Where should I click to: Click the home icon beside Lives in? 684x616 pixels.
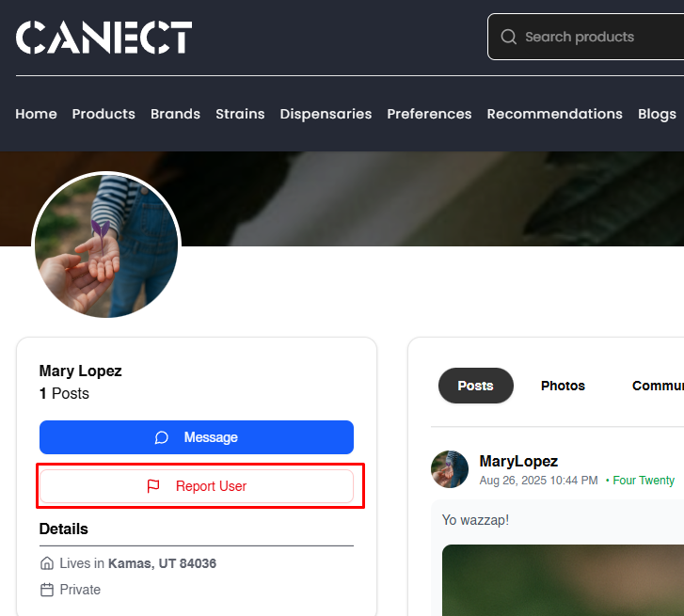tap(47, 562)
